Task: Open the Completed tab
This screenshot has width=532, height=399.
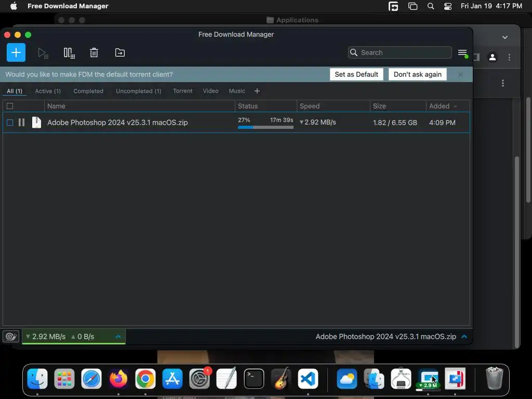Action: (88, 91)
